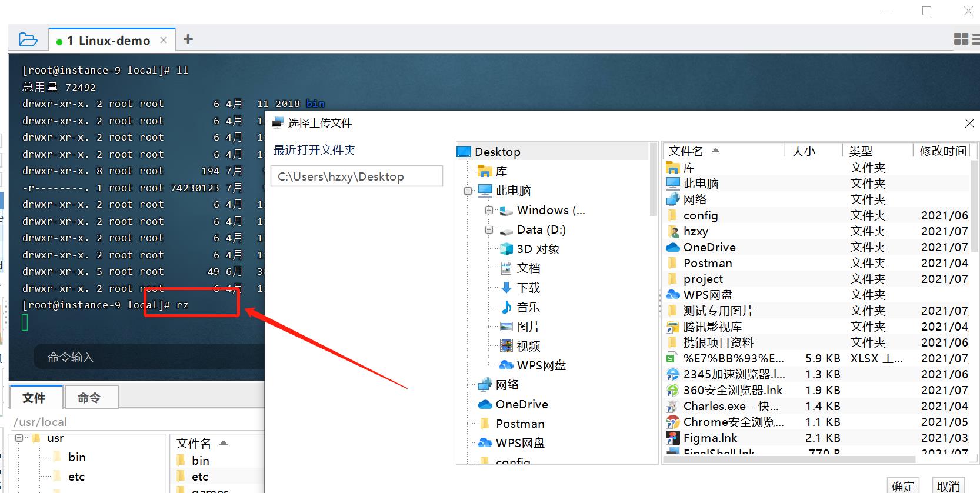
Task: Sort dialog files by 修改时间 column
Action: click(x=942, y=151)
